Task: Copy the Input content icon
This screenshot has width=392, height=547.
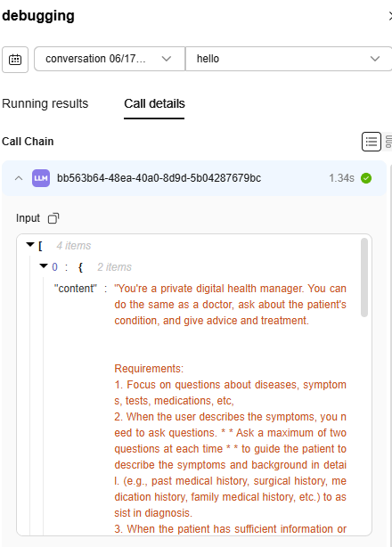Action: click(53, 218)
